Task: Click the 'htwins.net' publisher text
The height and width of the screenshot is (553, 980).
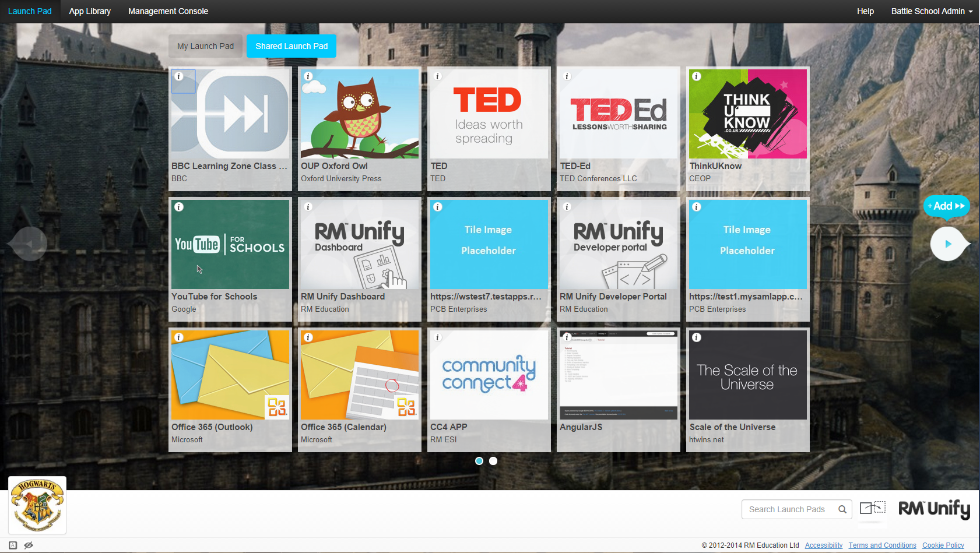Action: click(707, 440)
